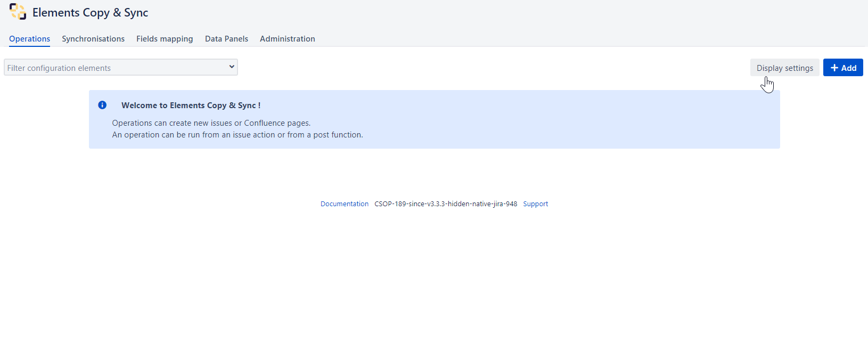Screen dimensions: 868x341
Task: Select the Data Panels tab
Action: click(x=226, y=39)
